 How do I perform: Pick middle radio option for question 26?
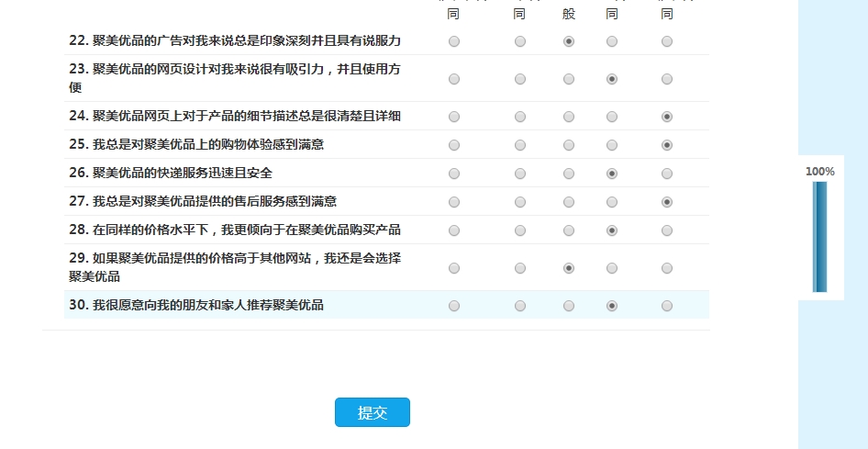[x=569, y=174]
